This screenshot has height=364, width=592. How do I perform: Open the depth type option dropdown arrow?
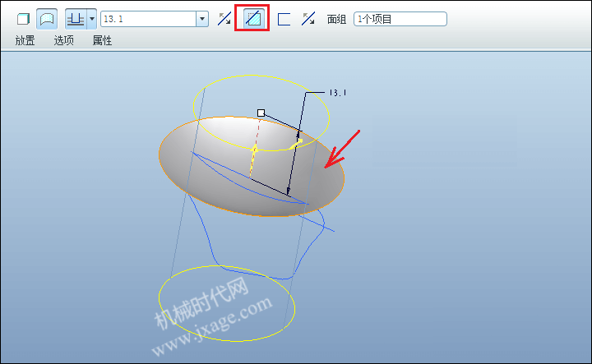[92, 19]
